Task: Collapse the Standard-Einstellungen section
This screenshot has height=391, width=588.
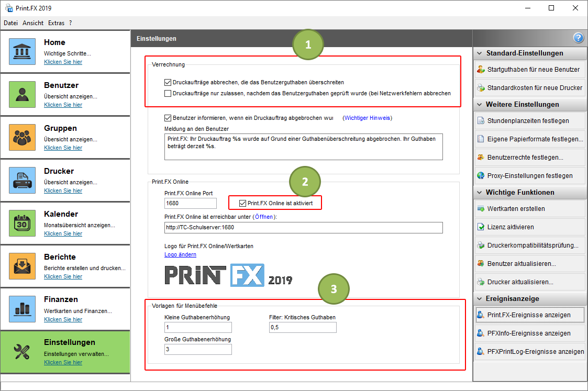Action: point(479,53)
